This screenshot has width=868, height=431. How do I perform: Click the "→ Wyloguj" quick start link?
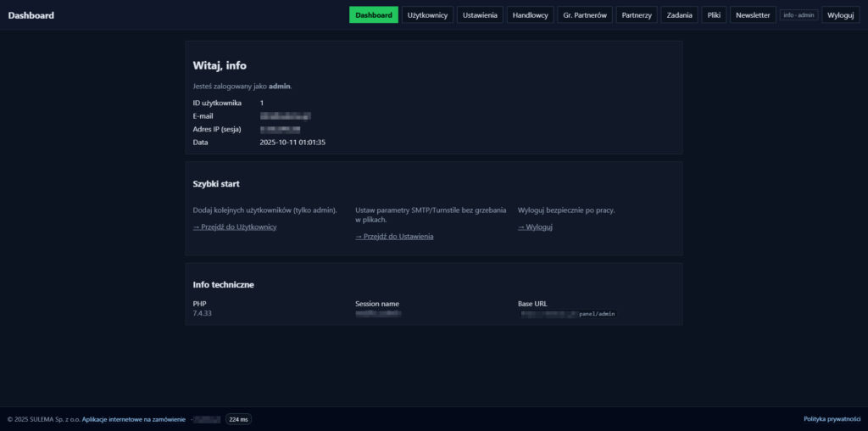[535, 227]
